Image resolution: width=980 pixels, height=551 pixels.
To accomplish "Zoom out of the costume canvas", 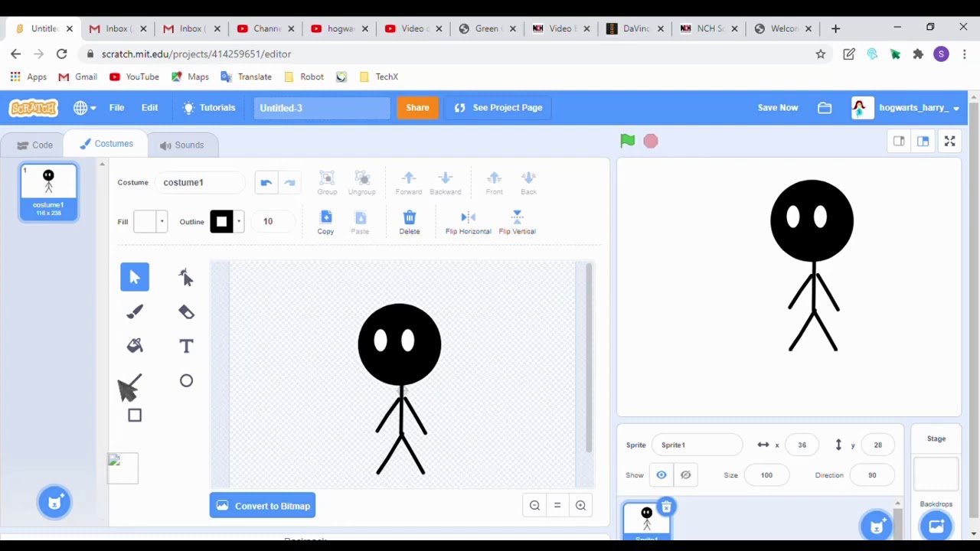I will [534, 505].
